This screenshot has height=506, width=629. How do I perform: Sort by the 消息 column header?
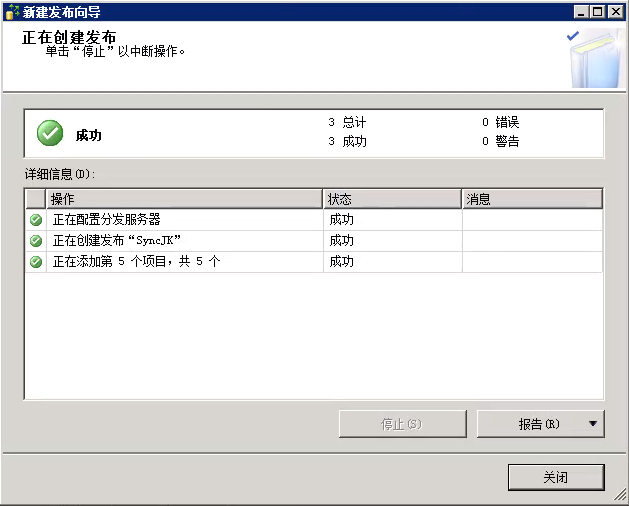tap(532, 199)
